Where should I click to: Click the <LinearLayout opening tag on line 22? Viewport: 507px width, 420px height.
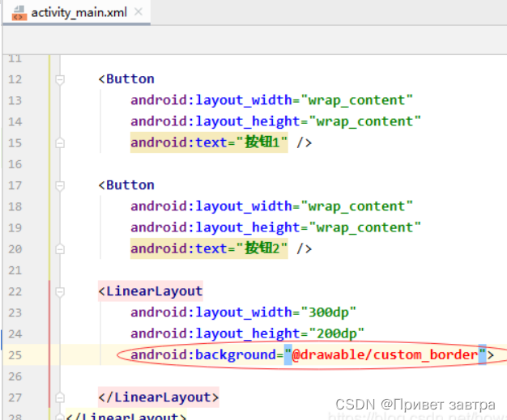151,291
